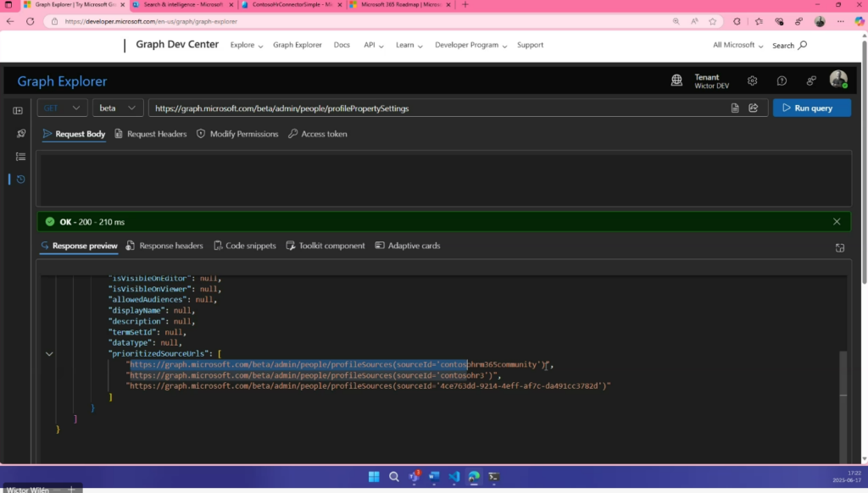Viewport: 868px width, 493px height.
Task: Open the Docs link
Action: [x=342, y=45]
